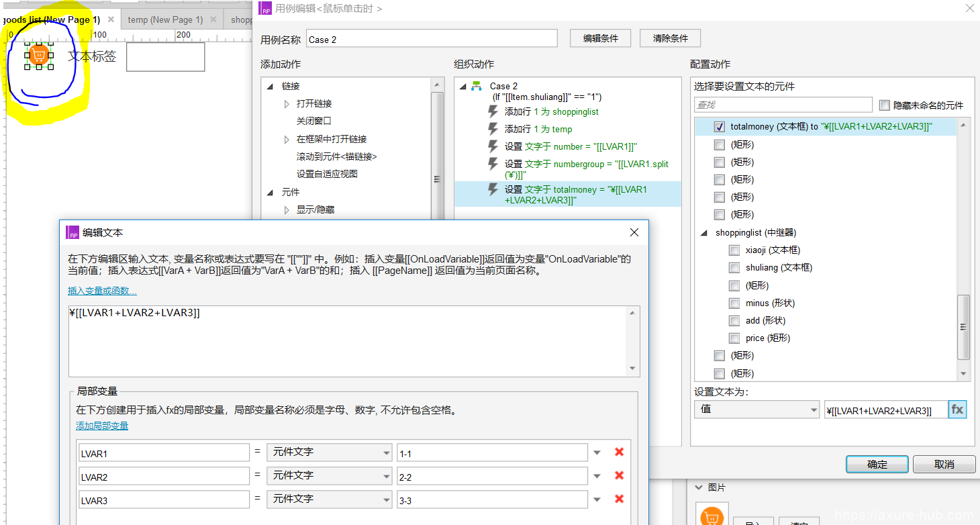Select 设置自适应视图 action
The height and width of the screenshot is (525, 980).
coord(327,174)
